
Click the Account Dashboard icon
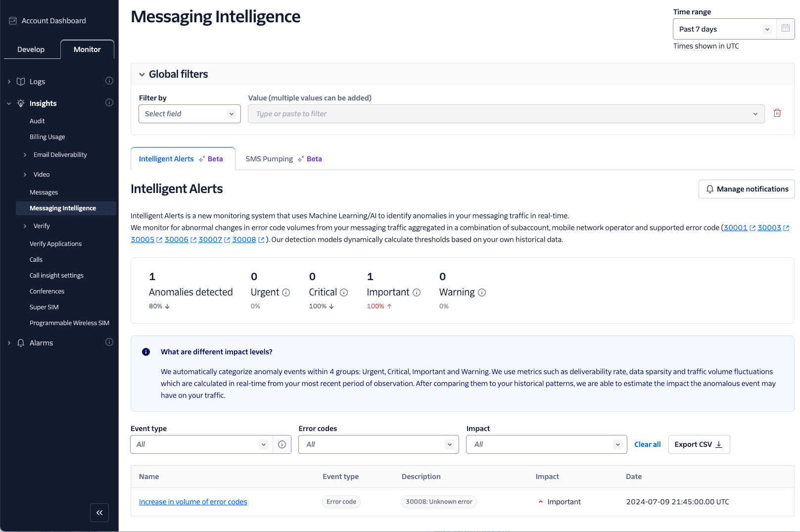(x=12, y=20)
